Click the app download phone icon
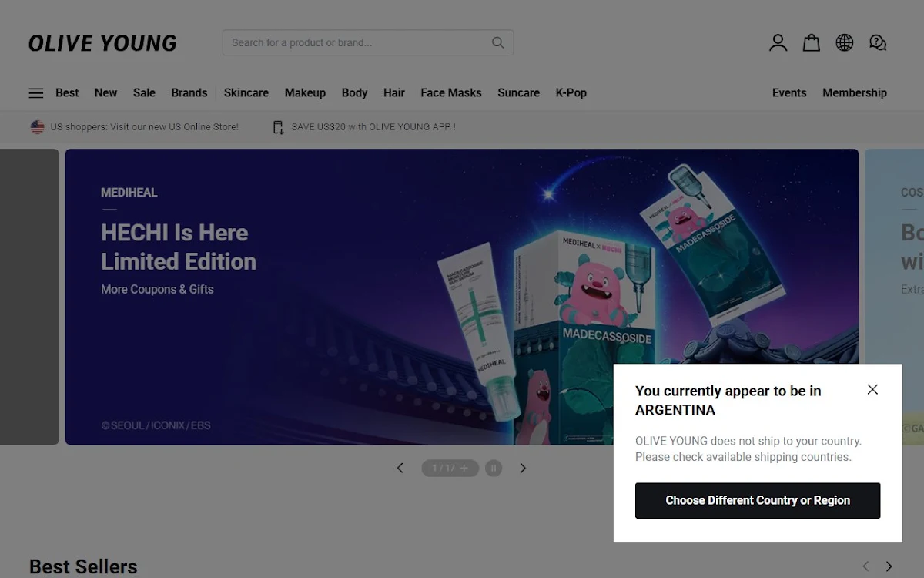Image resolution: width=924 pixels, height=578 pixels. click(x=278, y=126)
